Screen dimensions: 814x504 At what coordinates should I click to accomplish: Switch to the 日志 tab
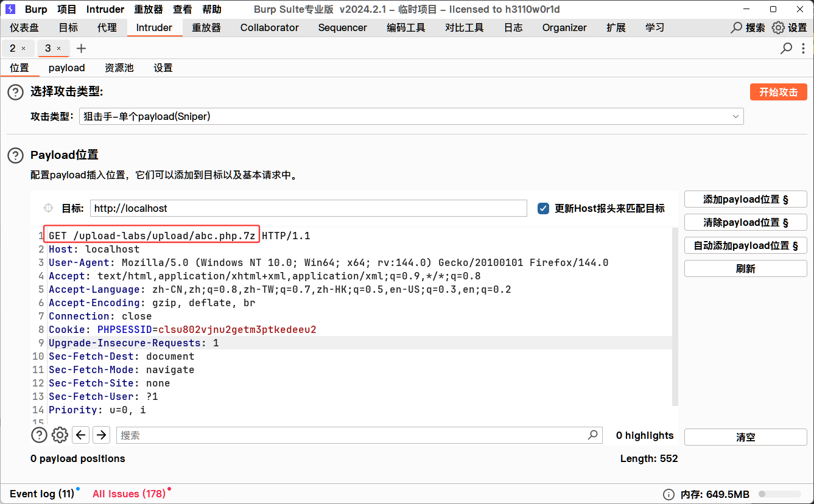click(x=513, y=27)
